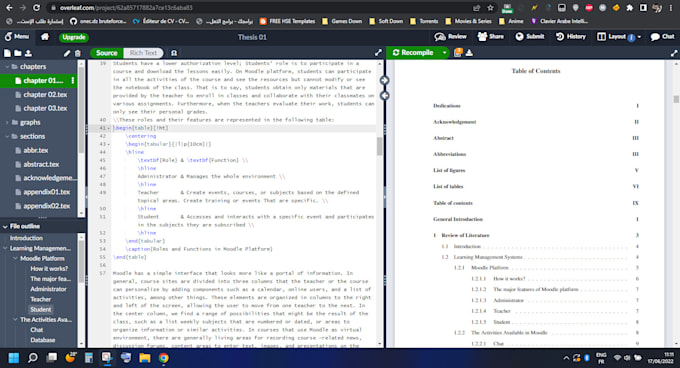Reload the browser page

36,7
